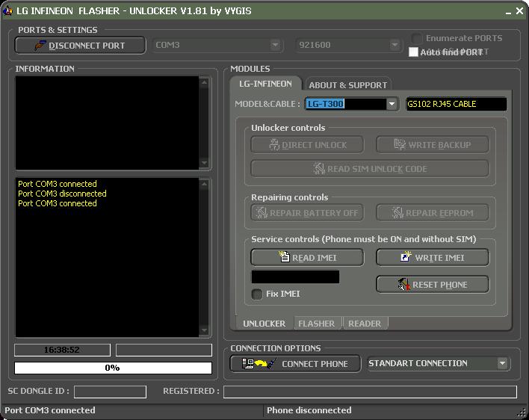Click the WRITE IMEI button
529x420 pixels.
(x=433, y=257)
